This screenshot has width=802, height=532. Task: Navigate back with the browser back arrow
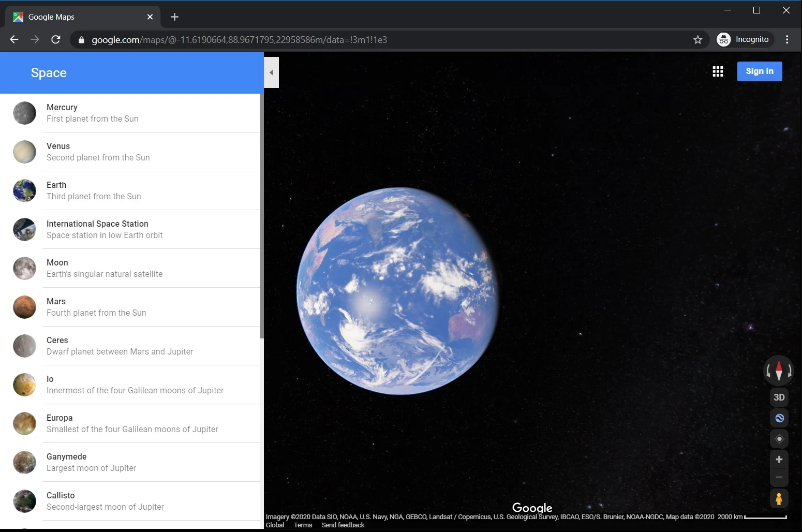[13, 39]
